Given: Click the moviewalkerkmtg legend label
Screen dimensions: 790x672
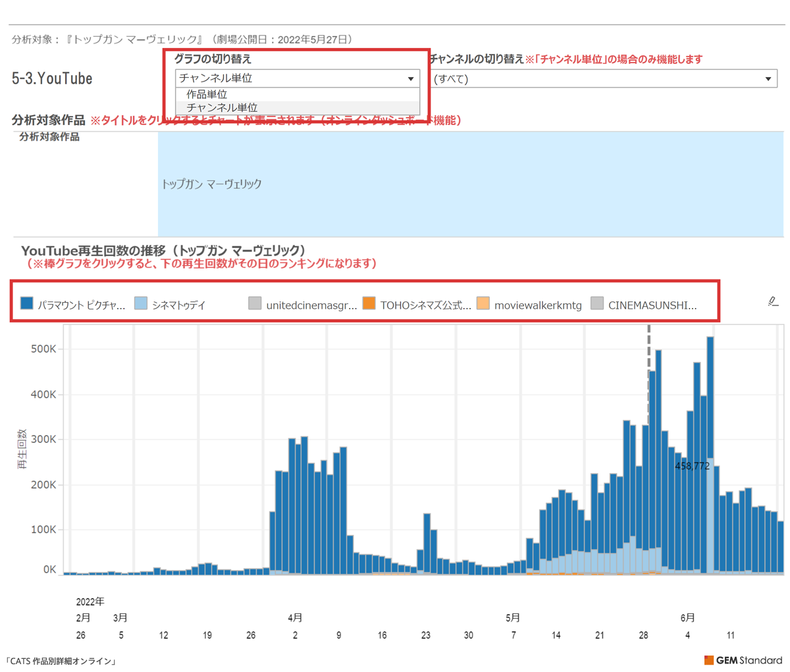Looking at the screenshot, I should pyautogui.click(x=538, y=305).
